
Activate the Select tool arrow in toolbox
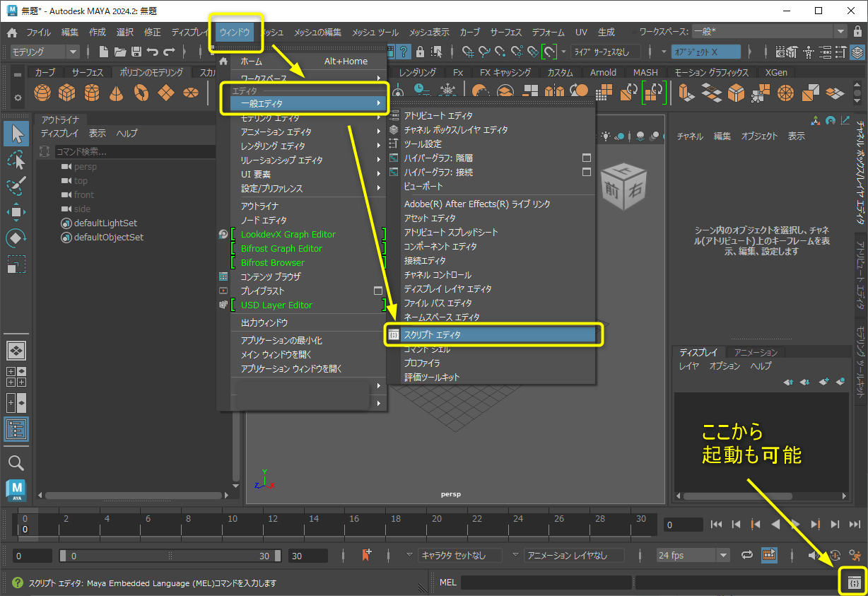pyautogui.click(x=17, y=134)
